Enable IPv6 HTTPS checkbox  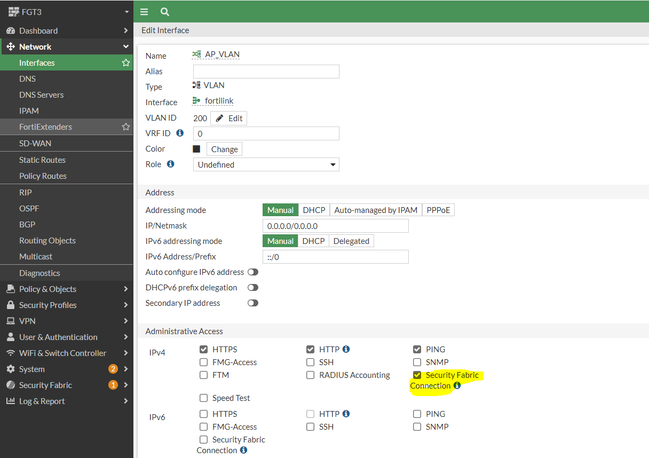point(204,414)
